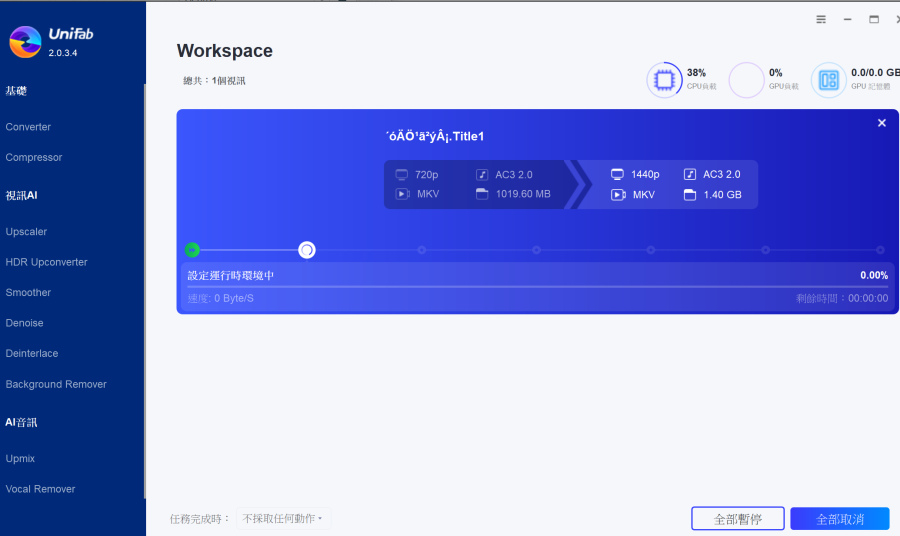
Task: Select Compressor in the sidebar
Action: (x=34, y=157)
